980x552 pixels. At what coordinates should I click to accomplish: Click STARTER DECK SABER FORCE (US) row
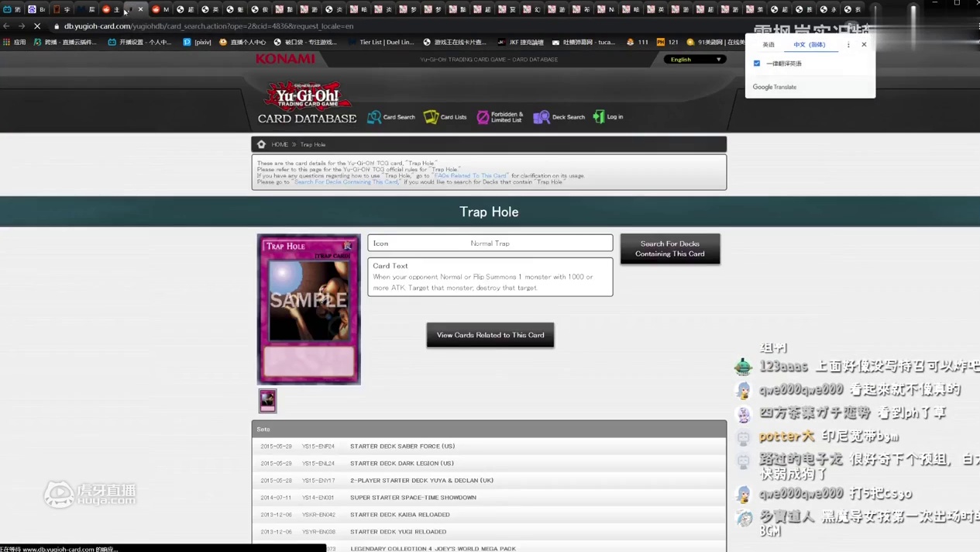(x=489, y=447)
